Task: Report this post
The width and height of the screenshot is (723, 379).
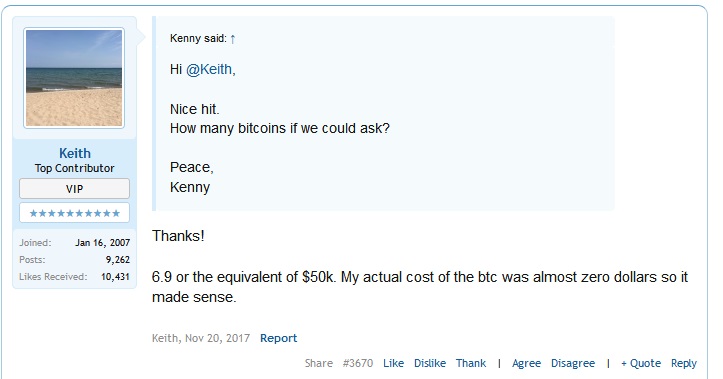Action: [279, 338]
